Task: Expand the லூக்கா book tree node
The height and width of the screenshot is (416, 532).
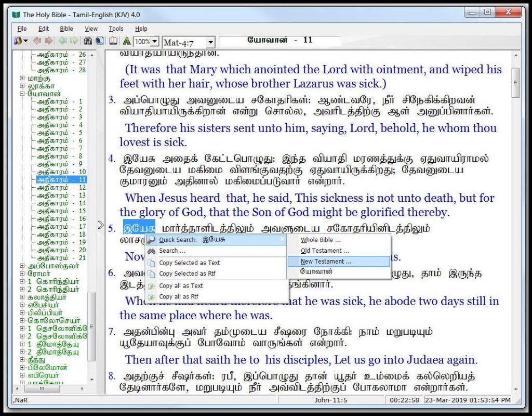Action: [22, 86]
